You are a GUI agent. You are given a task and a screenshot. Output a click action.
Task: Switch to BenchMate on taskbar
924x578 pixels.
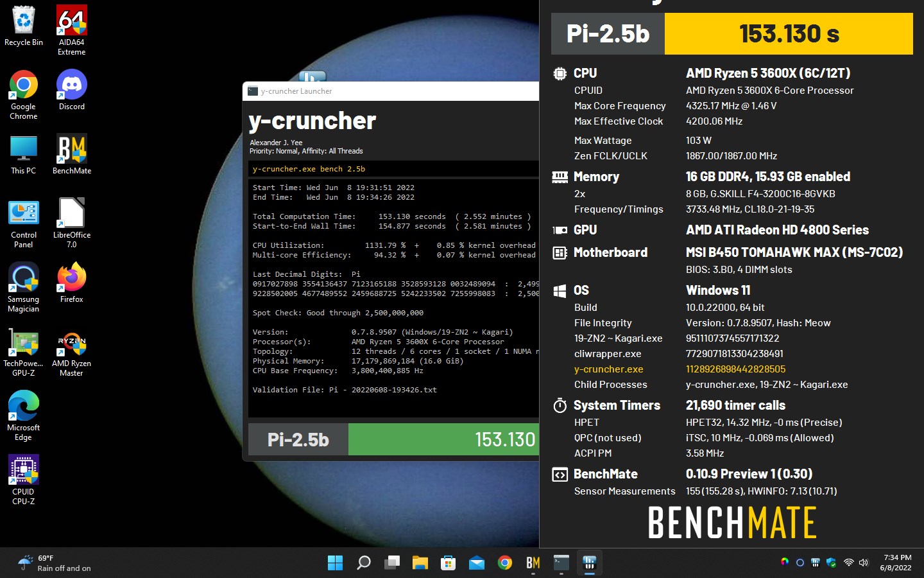tap(533, 563)
